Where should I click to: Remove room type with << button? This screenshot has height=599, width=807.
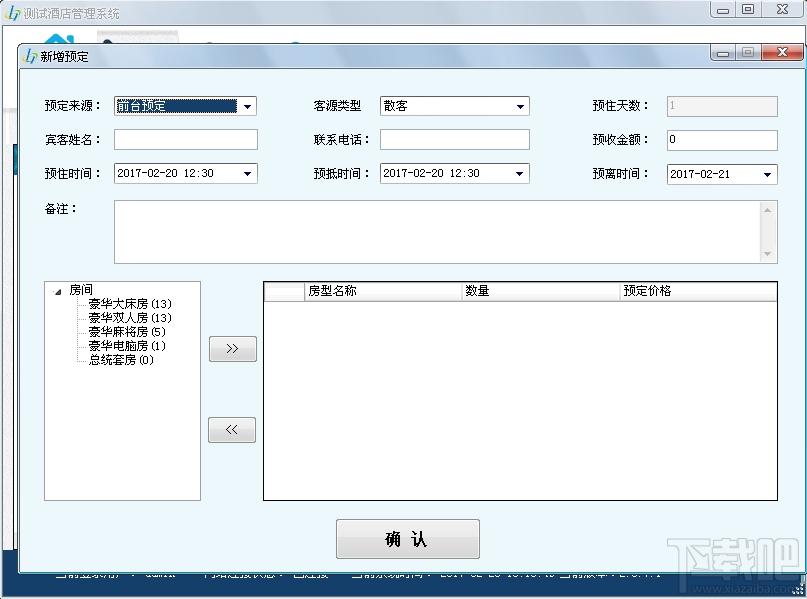pyautogui.click(x=232, y=430)
